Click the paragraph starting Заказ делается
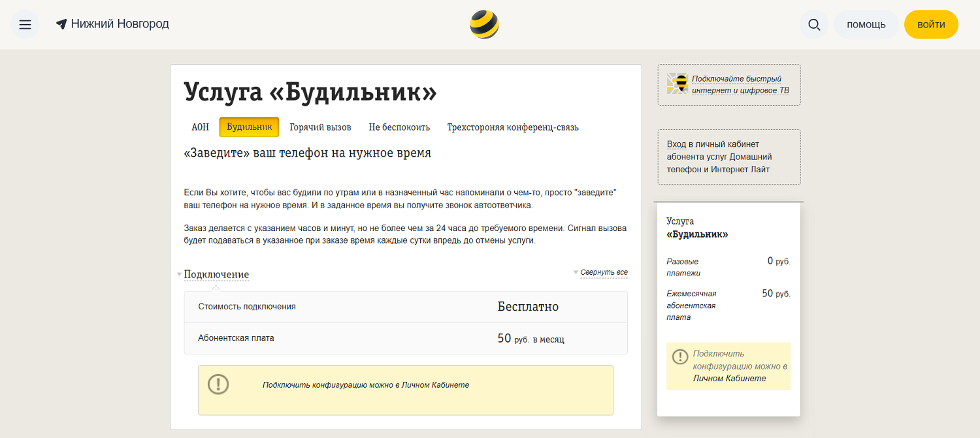This screenshot has height=438, width=980. coord(405,234)
